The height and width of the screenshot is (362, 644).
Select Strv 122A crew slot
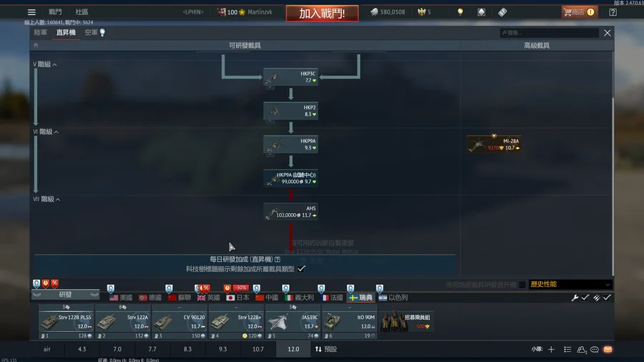pyautogui.click(x=123, y=322)
